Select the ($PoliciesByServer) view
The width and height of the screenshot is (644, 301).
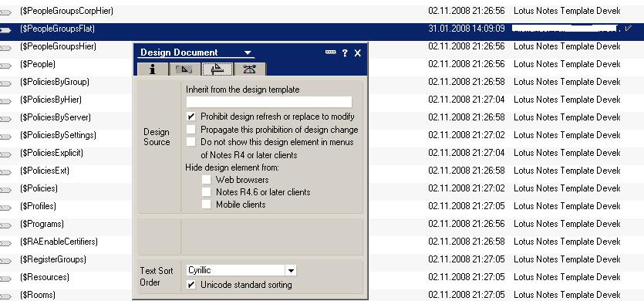56,117
